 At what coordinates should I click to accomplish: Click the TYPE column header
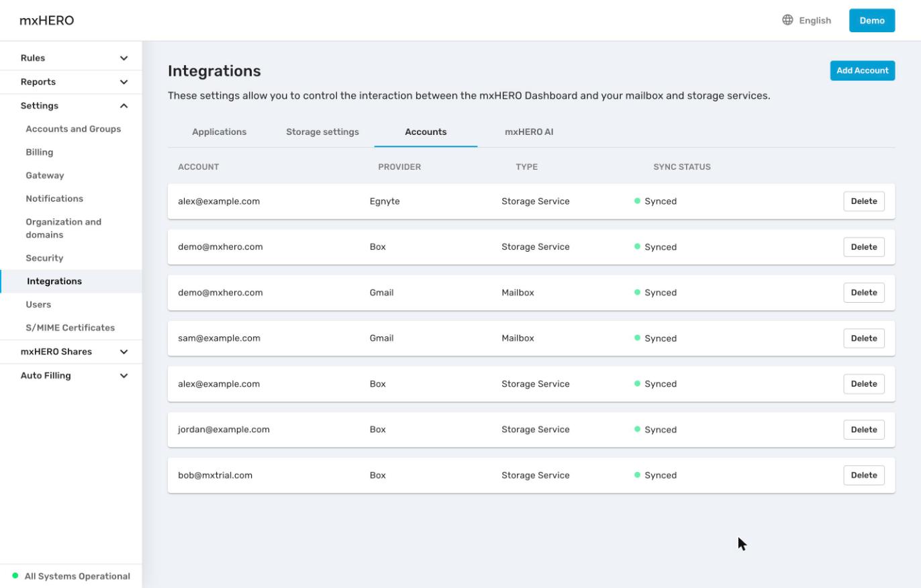point(527,167)
